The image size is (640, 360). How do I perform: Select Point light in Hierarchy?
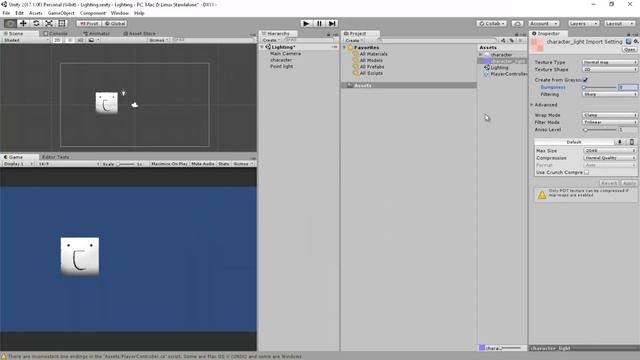(x=282, y=67)
